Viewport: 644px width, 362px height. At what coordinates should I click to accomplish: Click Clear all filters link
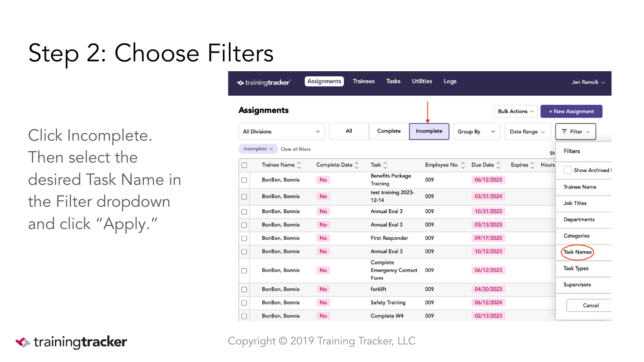(x=295, y=149)
